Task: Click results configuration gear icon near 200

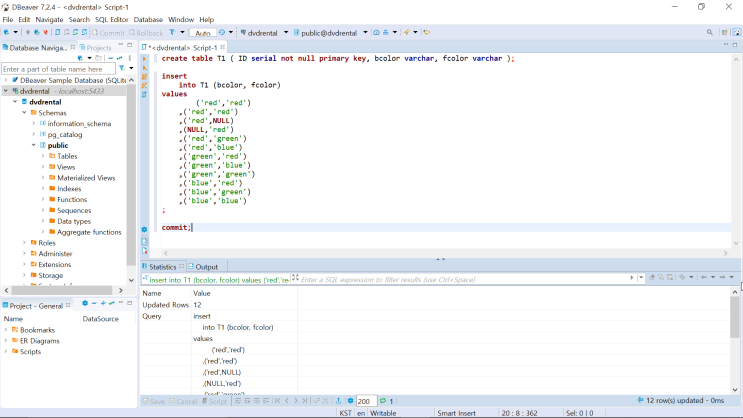Action: (x=351, y=401)
